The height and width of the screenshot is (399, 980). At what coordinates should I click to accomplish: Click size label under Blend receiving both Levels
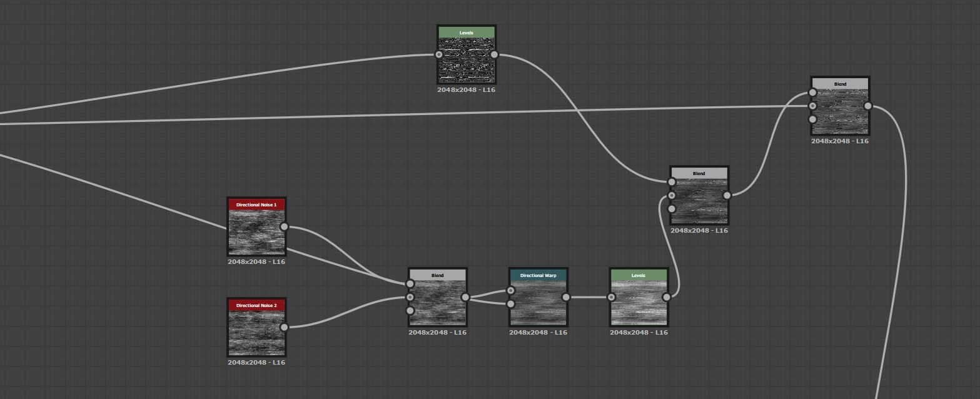699,230
